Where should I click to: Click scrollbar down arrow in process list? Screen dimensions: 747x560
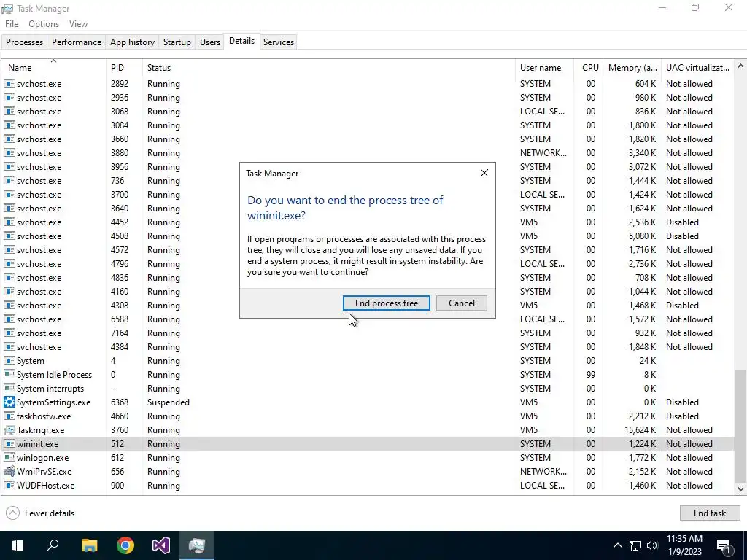pos(740,489)
